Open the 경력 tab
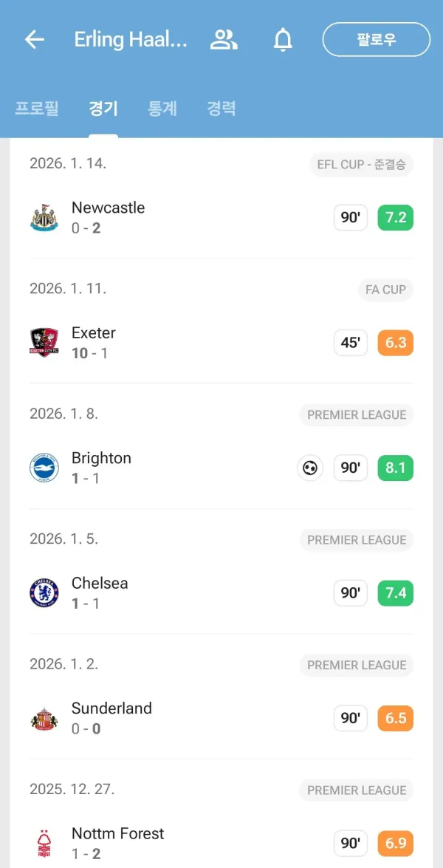Screen dimensions: 443x868 [221, 109]
